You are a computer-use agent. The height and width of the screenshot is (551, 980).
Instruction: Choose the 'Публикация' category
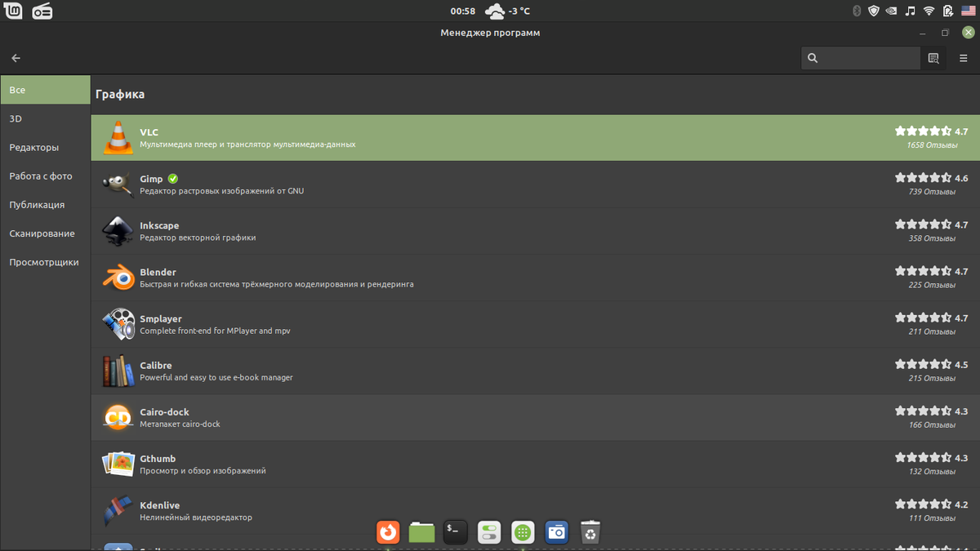tap(45, 204)
